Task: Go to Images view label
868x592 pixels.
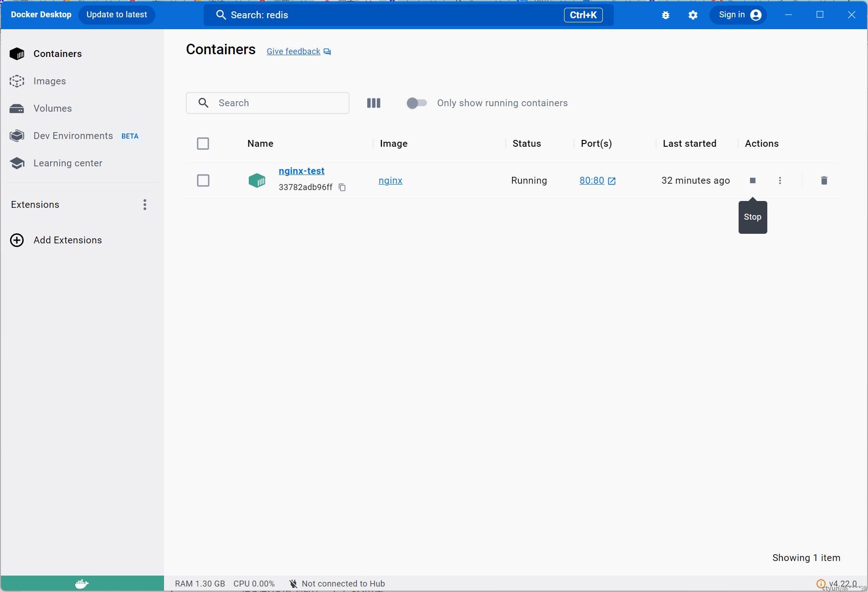Action: 50,81
